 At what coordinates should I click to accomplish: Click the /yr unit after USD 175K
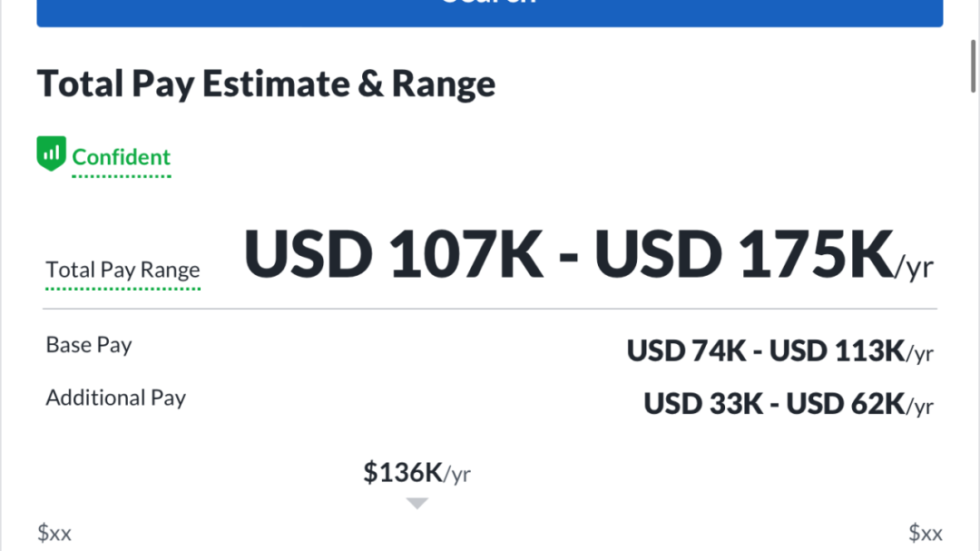click(915, 268)
